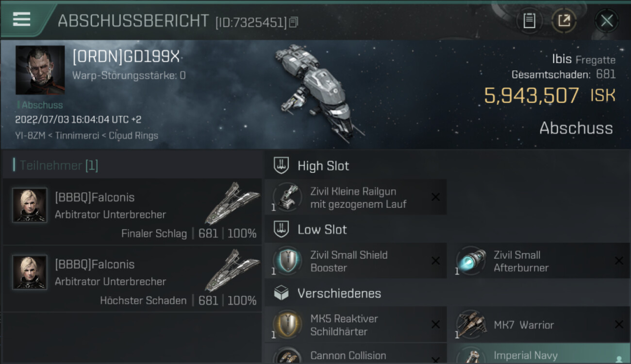The width and height of the screenshot is (631, 364).
Task: Share the kill report via export icon
Action: (x=564, y=21)
